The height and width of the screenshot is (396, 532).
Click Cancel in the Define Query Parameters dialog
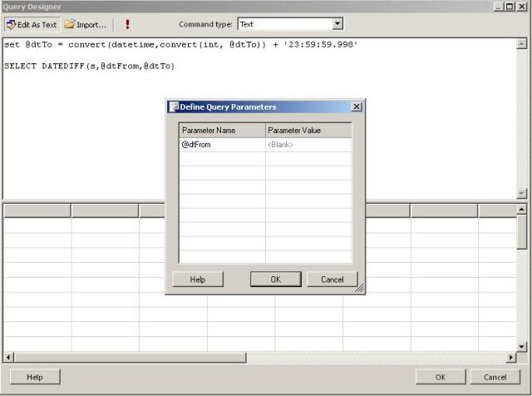coord(332,280)
